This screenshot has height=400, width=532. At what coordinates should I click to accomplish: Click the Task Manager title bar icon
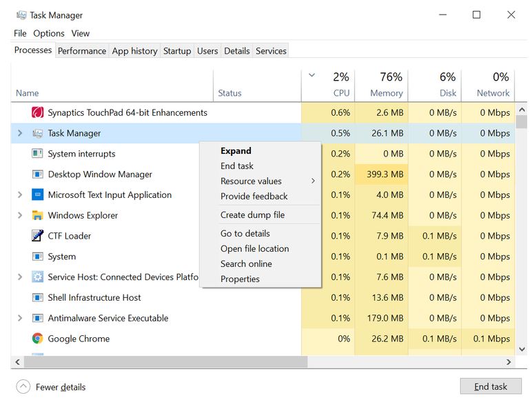coord(21,15)
